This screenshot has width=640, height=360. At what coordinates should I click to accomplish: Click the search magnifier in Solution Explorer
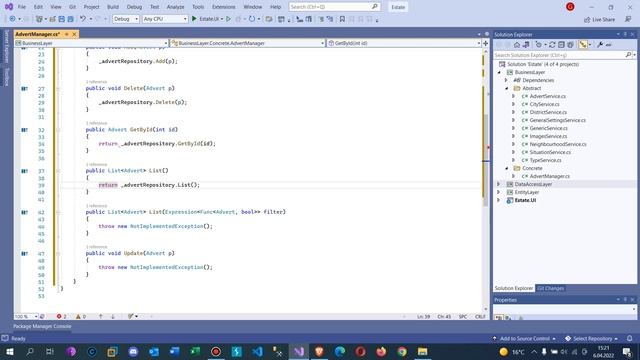pos(628,55)
